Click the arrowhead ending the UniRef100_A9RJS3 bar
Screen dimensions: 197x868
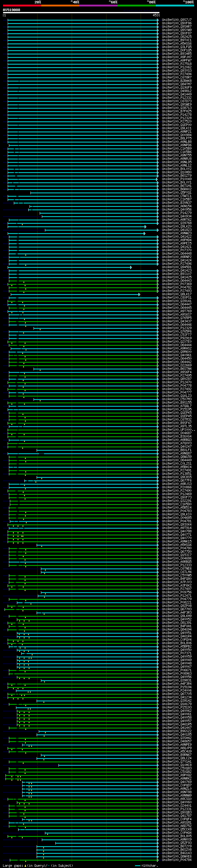tap(158, 484)
